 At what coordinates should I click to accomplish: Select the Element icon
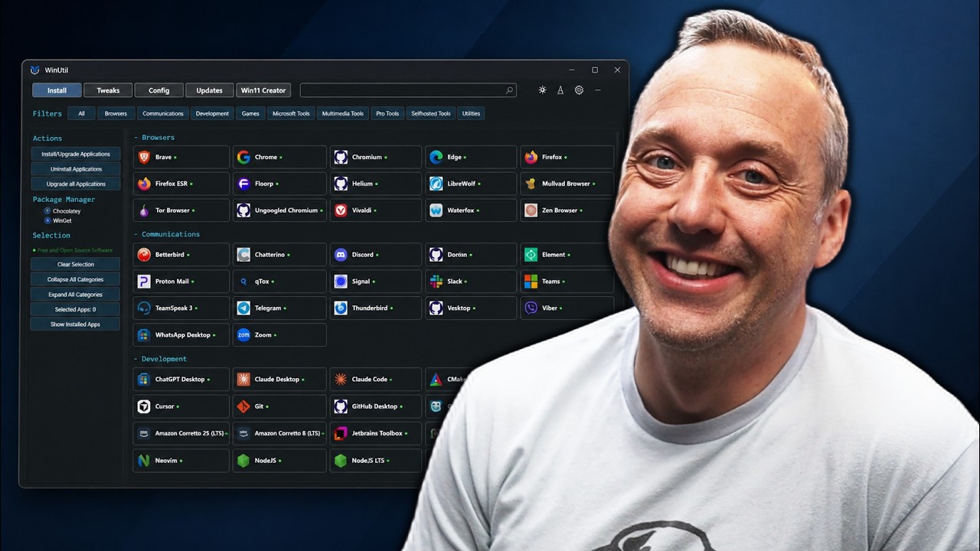531,255
